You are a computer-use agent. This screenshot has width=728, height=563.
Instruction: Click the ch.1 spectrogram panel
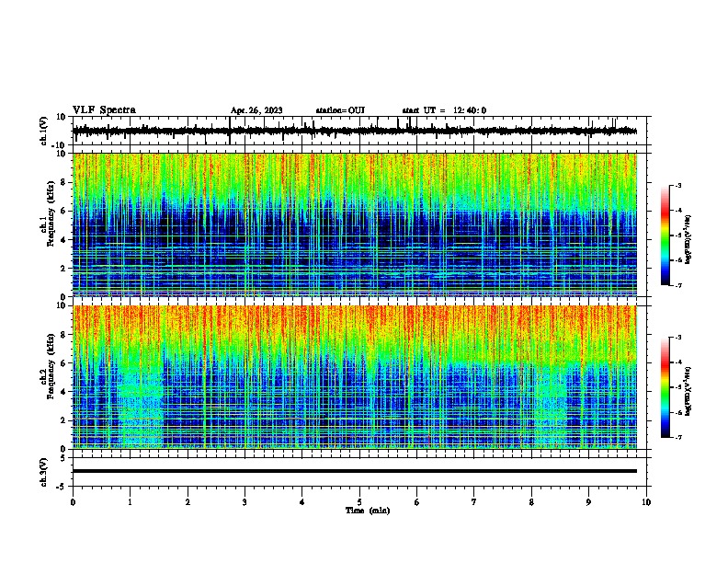(355, 224)
